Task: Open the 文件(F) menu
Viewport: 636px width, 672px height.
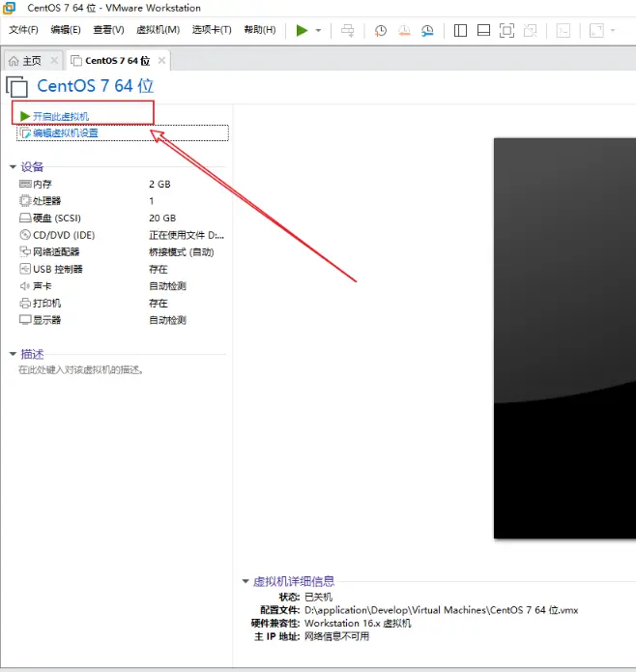Action: [x=23, y=30]
